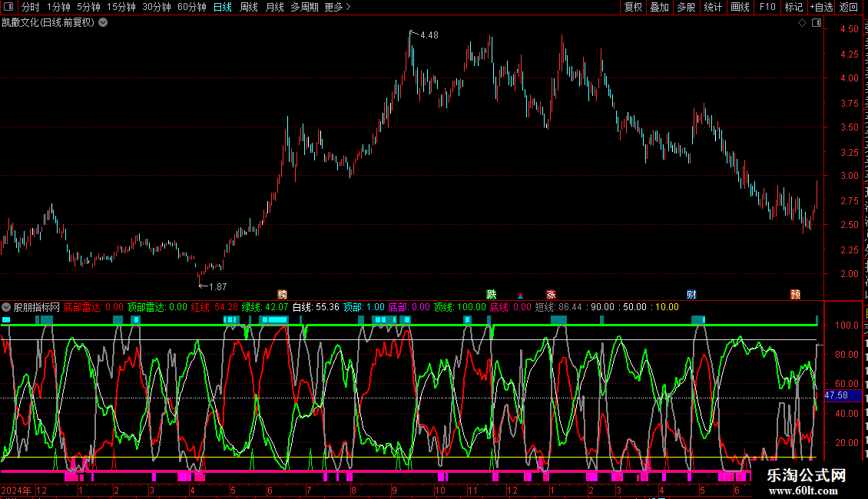Click the 100.0 indicator axis label
The width and height of the screenshot is (868, 499).
pyautogui.click(x=847, y=326)
